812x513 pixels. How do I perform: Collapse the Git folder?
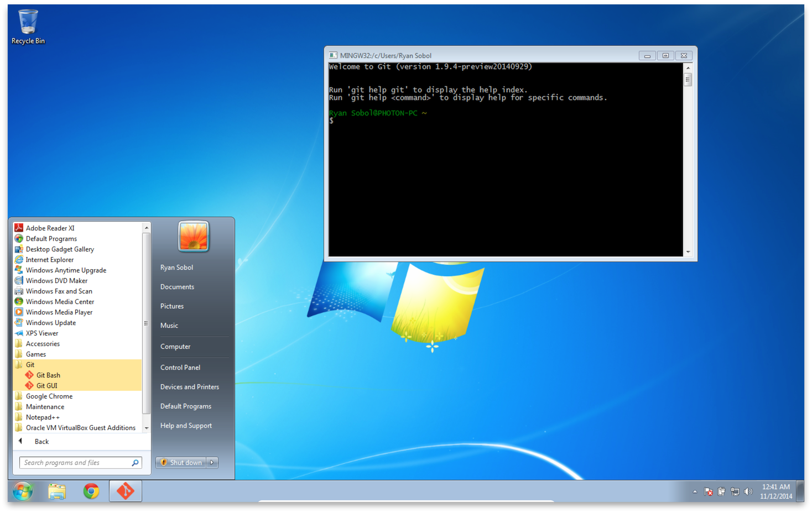click(x=77, y=365)
